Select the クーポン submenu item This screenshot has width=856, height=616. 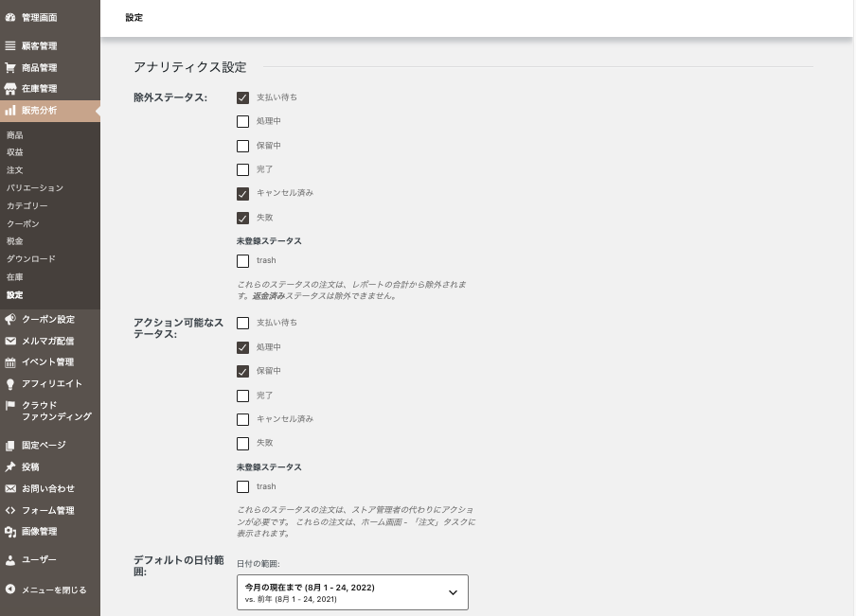pos(23,223)
